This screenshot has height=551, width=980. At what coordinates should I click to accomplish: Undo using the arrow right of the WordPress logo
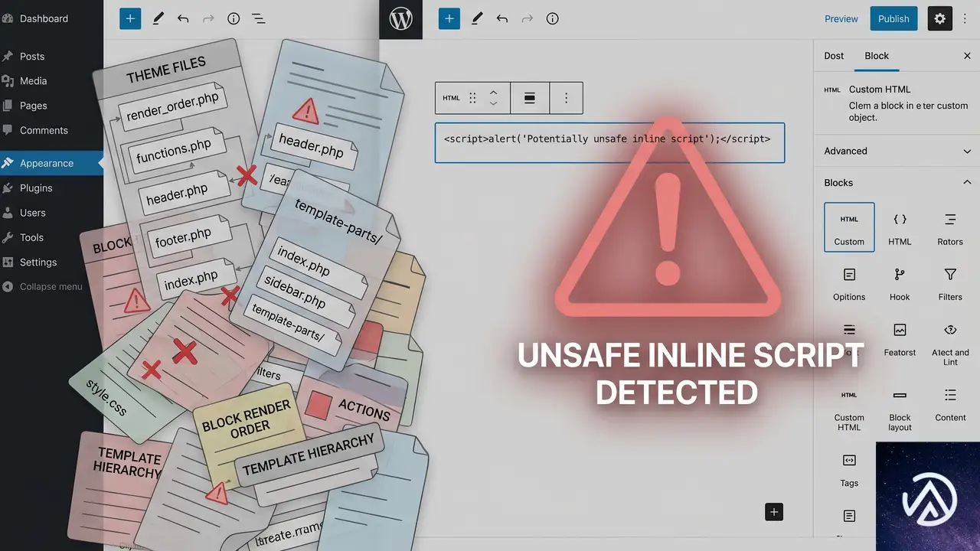point(502,19)
